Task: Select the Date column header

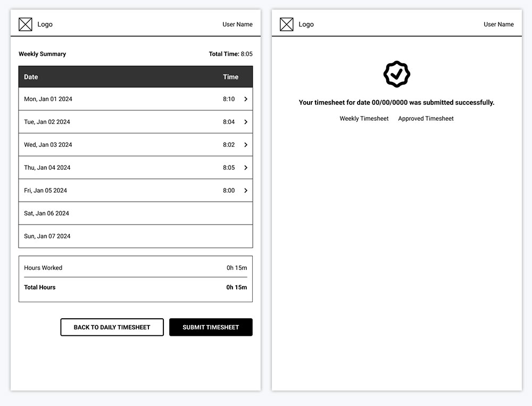Action: click(30, 77)
